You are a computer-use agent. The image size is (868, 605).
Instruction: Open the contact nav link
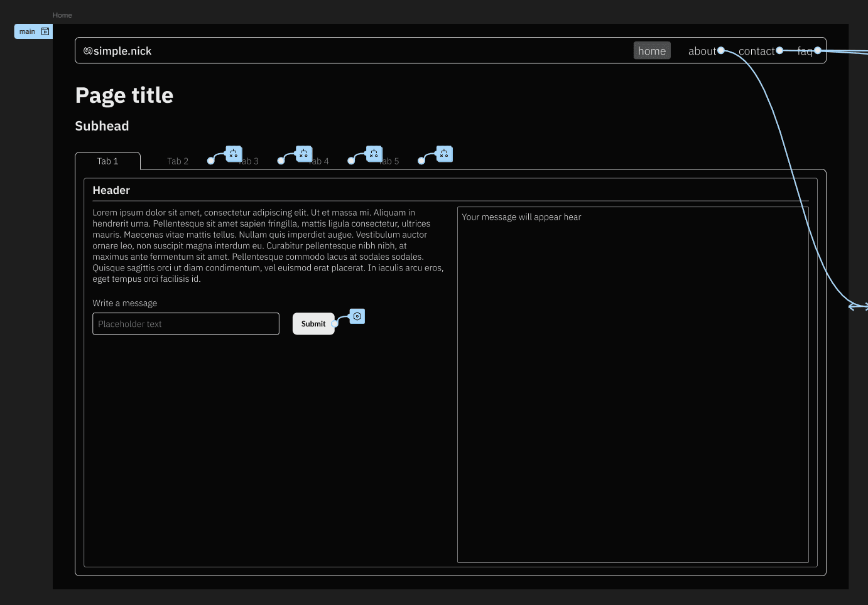(756, 51)
